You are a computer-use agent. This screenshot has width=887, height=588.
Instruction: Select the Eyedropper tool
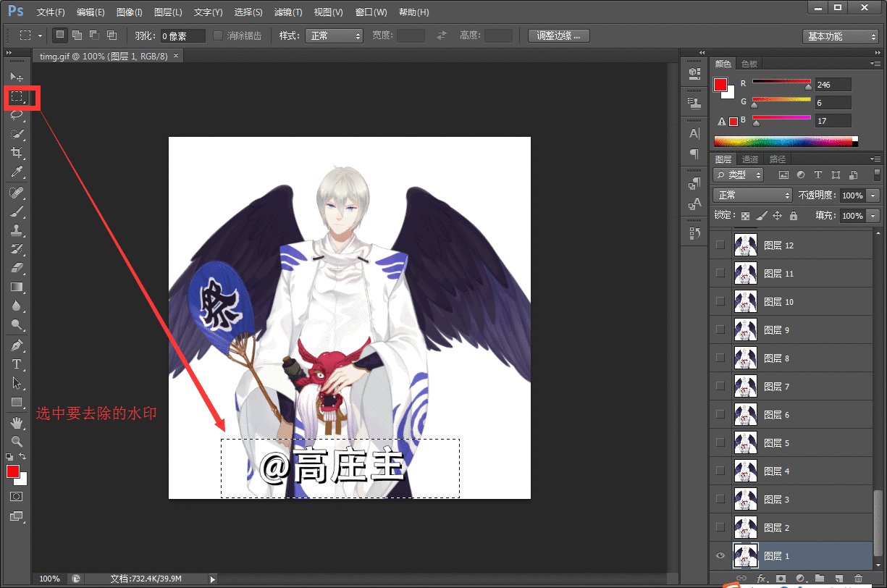pyautogui.click(x=17, y=172)
